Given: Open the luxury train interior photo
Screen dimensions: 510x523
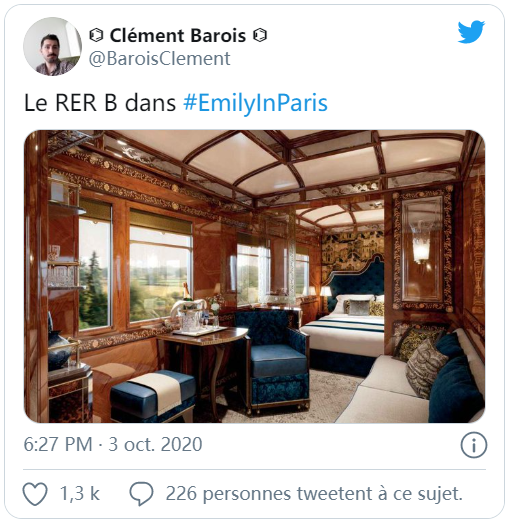Looking at the screenshot, I should coord(254,277).
